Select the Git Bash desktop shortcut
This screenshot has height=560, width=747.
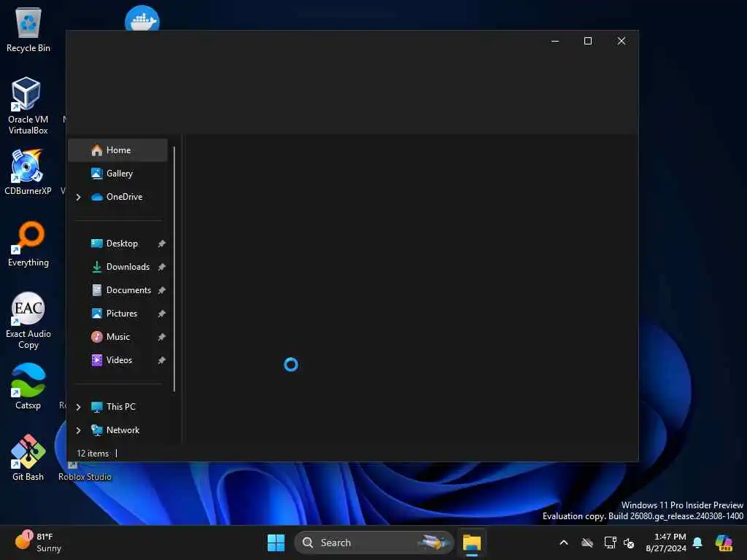pos(28,458)
